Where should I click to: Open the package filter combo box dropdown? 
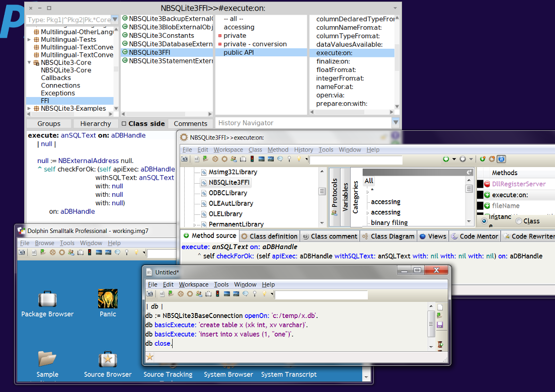[115, 20]
